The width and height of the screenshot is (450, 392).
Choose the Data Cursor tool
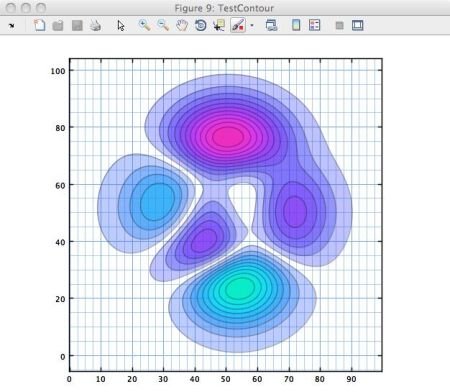point(219,25)
